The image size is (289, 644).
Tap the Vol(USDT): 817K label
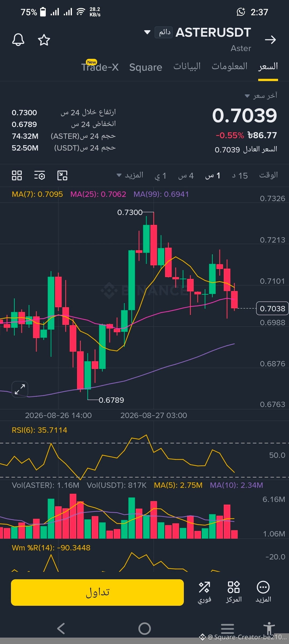click(x=117, y=485)
